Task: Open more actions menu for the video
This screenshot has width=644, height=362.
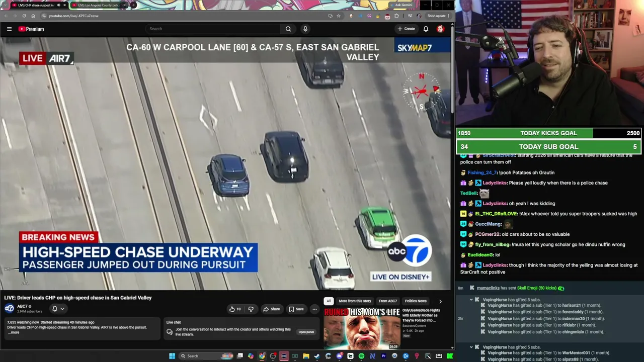Action: pyautogui.click(x=314, y=309)
